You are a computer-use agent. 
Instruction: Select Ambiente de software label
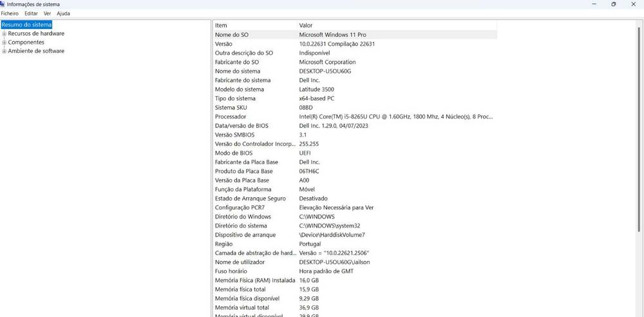pos(36,51)
